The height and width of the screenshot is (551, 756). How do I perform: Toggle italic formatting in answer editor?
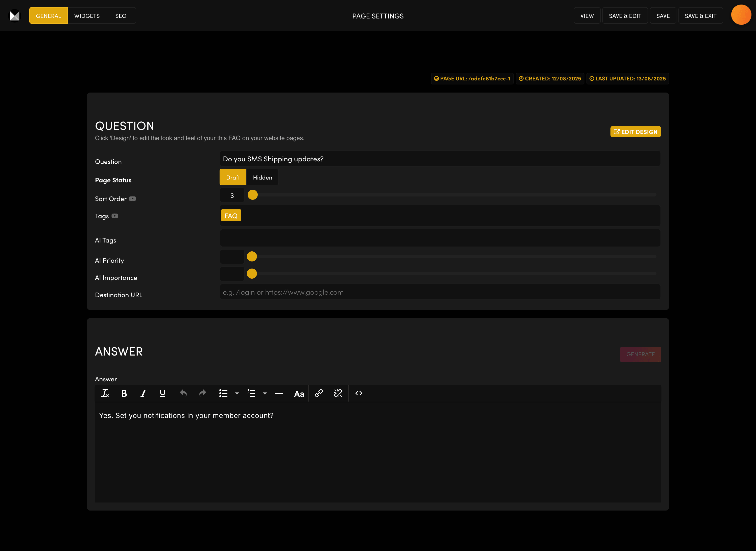(143, 393)
